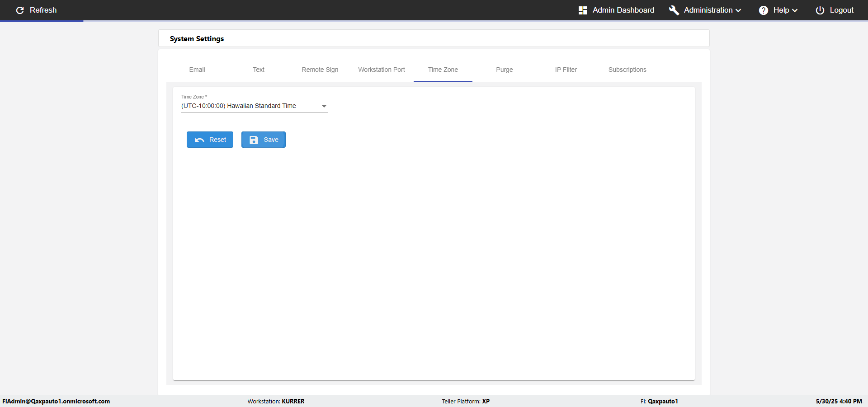Click the Reset button label
Screen dimensions: 868x407
217,140
